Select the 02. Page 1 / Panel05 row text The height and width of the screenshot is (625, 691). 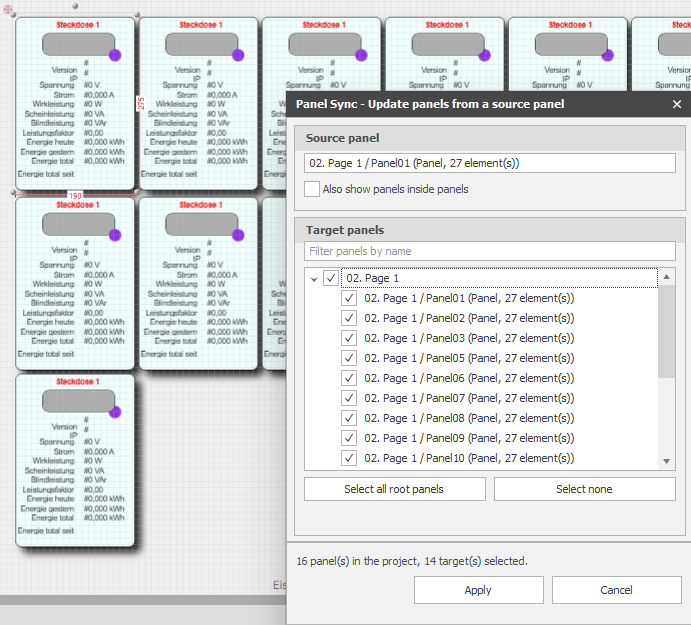click(469, 358)
